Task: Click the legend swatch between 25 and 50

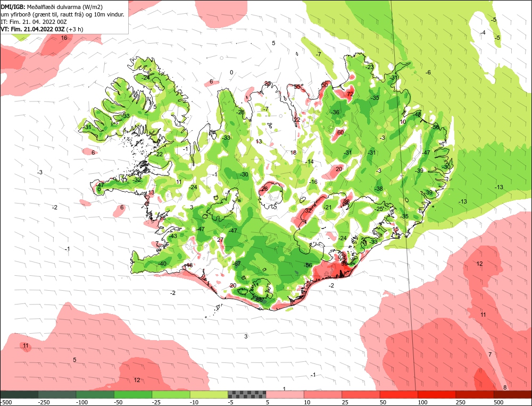Action: (361, 394)
